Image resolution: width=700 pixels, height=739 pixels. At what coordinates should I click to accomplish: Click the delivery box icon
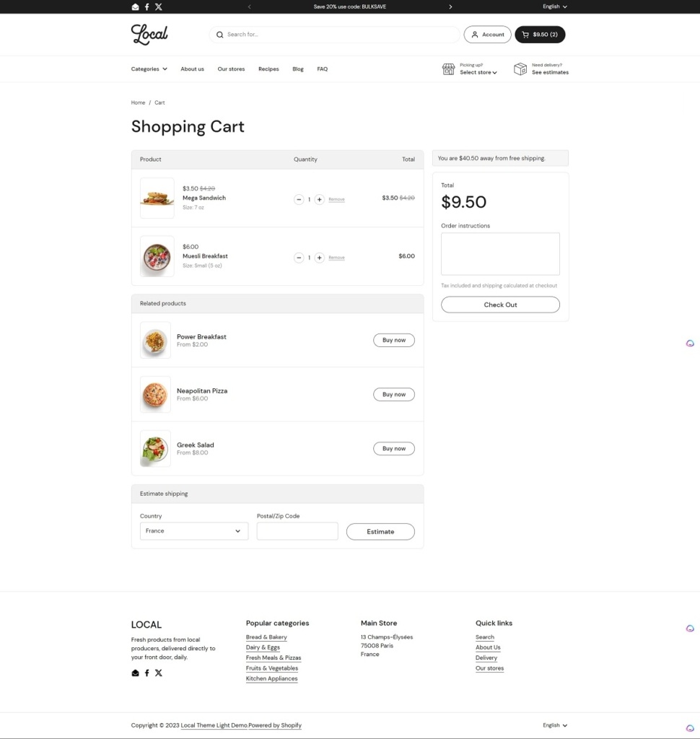(520, 69)
